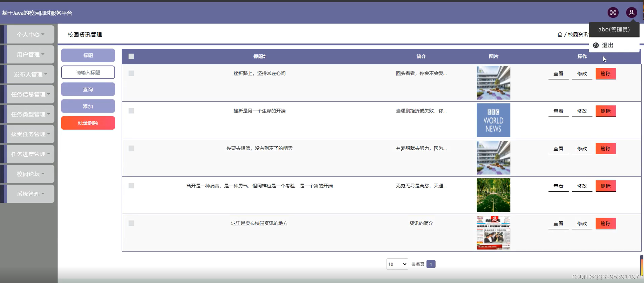Click the home icon in breadcrumb

click(560, 34)
